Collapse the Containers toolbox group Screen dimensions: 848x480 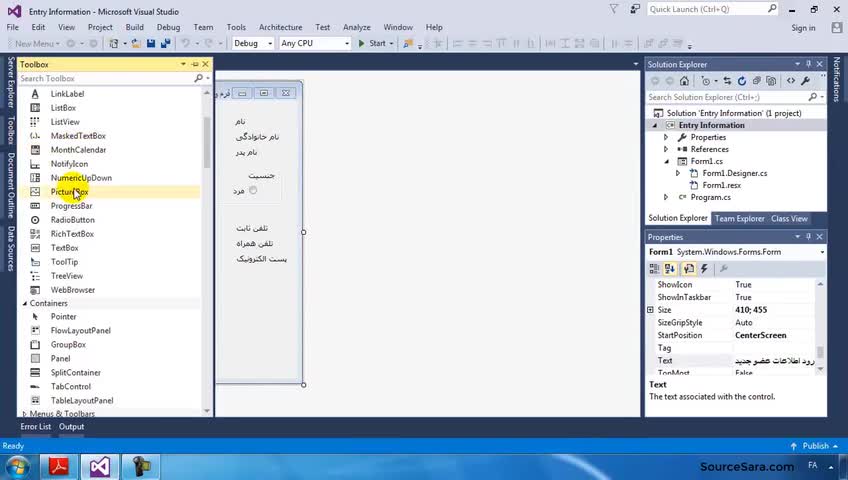click(24, 303)
